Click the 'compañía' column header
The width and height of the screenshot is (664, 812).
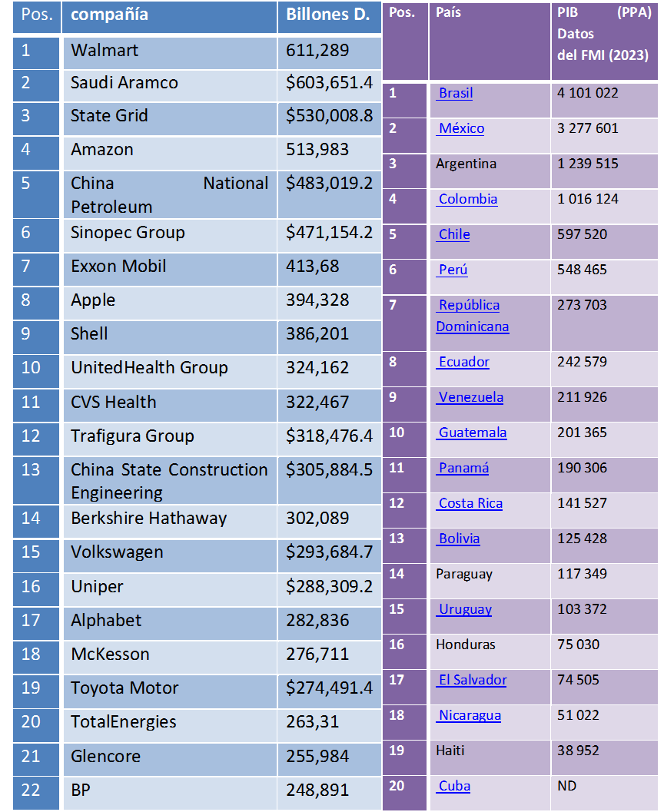pos(109,15)
